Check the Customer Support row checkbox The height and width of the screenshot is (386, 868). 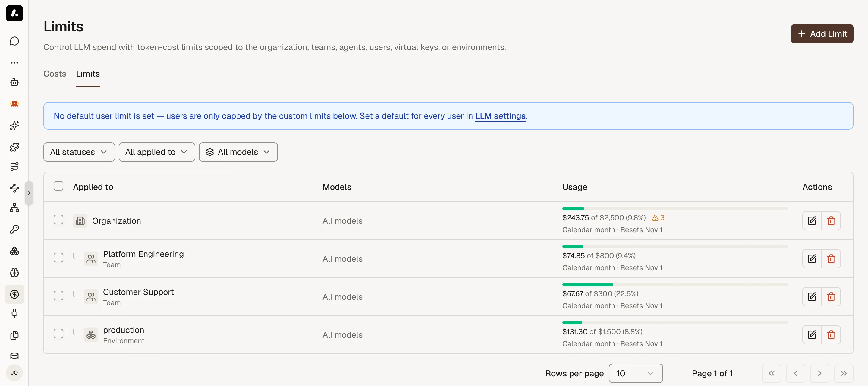point(58,296)
